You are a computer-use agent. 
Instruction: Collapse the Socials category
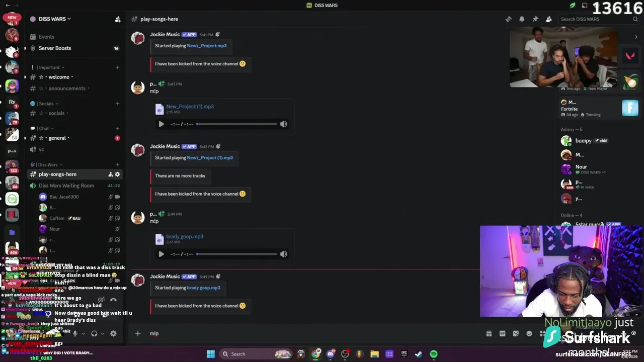45,104
